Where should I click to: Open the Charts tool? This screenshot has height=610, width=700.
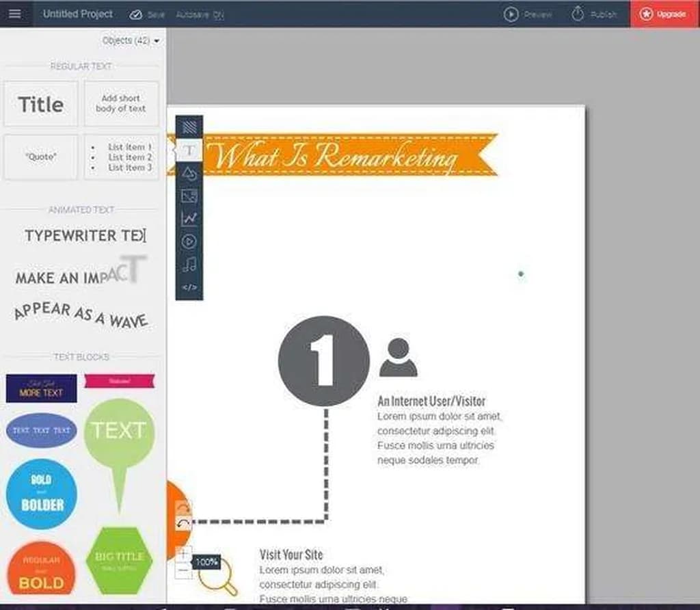(189, 219)
